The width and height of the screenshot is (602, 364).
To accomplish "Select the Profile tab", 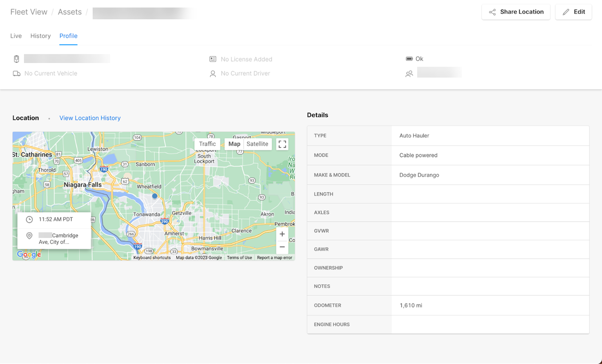I will (x=68, y=36).
